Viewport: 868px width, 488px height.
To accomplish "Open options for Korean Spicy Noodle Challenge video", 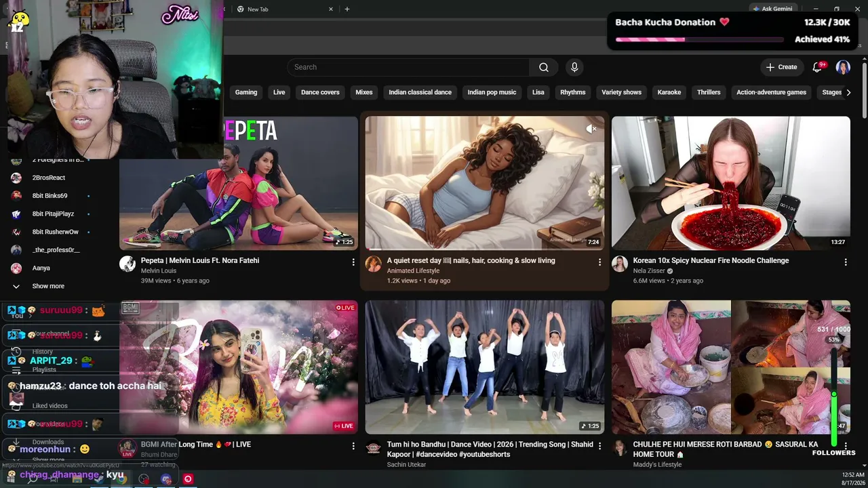I will point(846,262).
